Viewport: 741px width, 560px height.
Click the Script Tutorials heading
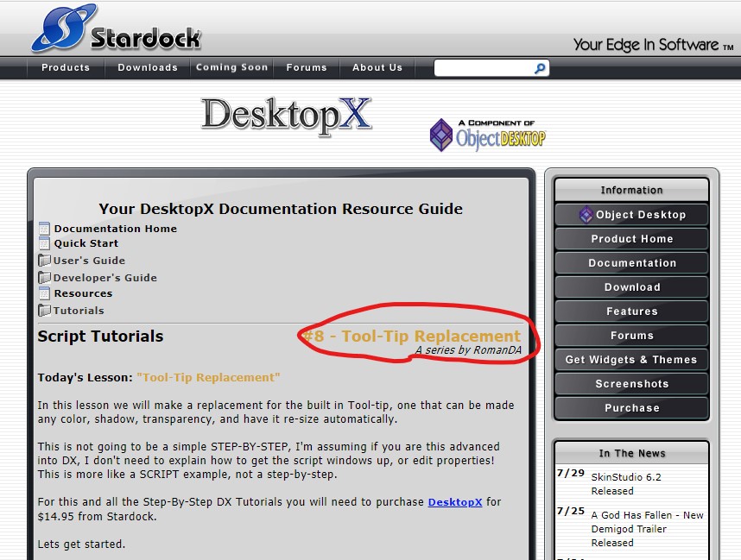coord(101,337)
